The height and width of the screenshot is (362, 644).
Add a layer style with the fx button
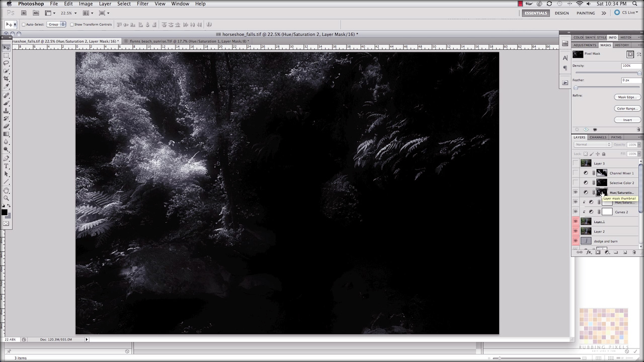point(589,252)
